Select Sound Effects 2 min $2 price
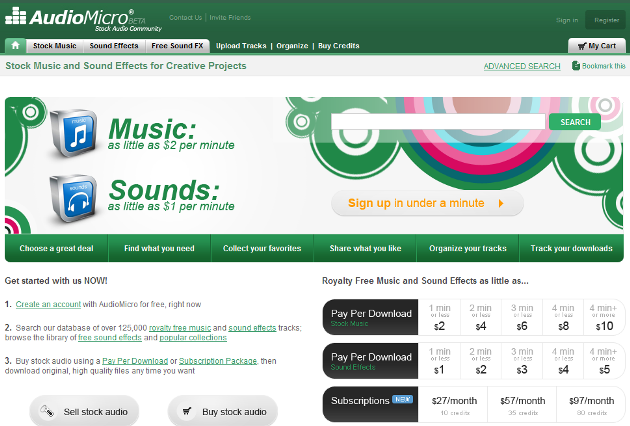Image resolution: width=630 pixels, height=426 pixels. [481, 361]
